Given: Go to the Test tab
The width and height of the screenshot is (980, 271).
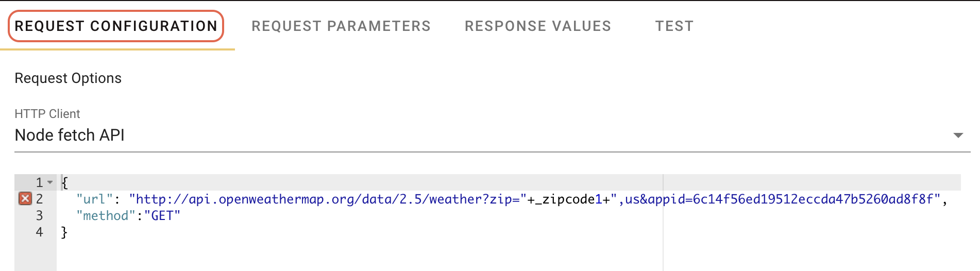Looking at the screenshot, I should point(674,26).
